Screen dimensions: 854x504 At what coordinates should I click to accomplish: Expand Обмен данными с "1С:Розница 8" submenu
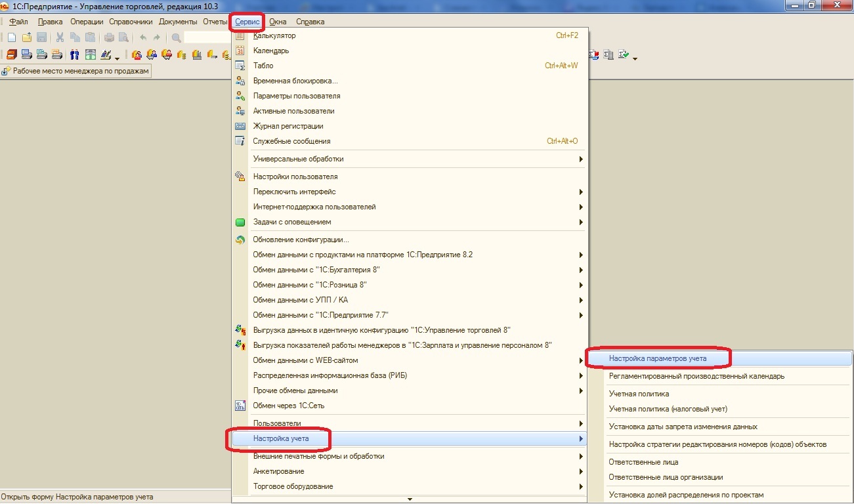[410, 285]
